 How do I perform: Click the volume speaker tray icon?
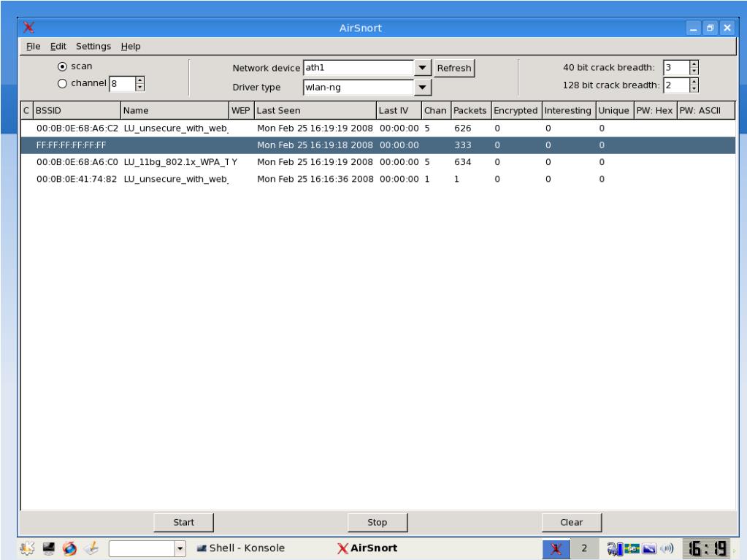point(667,548)
